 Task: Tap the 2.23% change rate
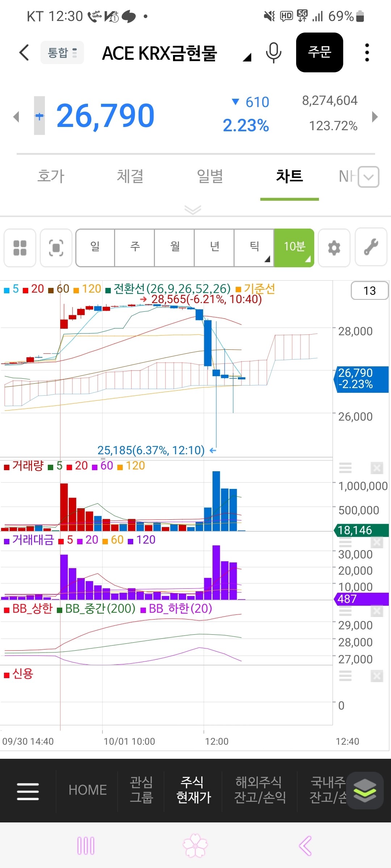(x=246, y=126)
